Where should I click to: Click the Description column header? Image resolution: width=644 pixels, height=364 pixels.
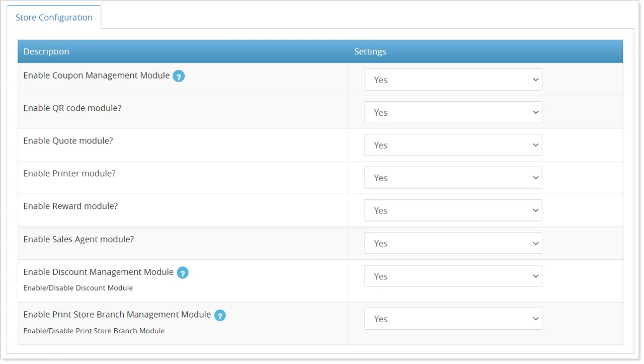46,51
